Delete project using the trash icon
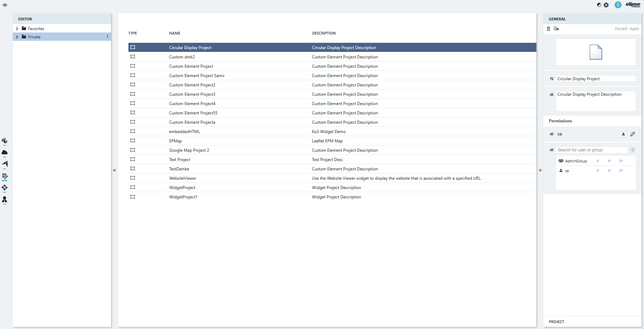Screen dimensions: 644x329 click(548, 29)
